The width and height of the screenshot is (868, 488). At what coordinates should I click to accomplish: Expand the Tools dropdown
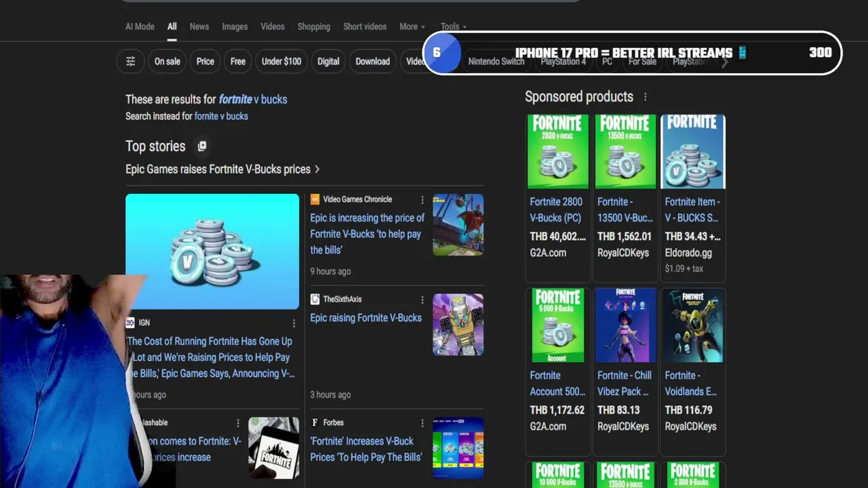454,26
